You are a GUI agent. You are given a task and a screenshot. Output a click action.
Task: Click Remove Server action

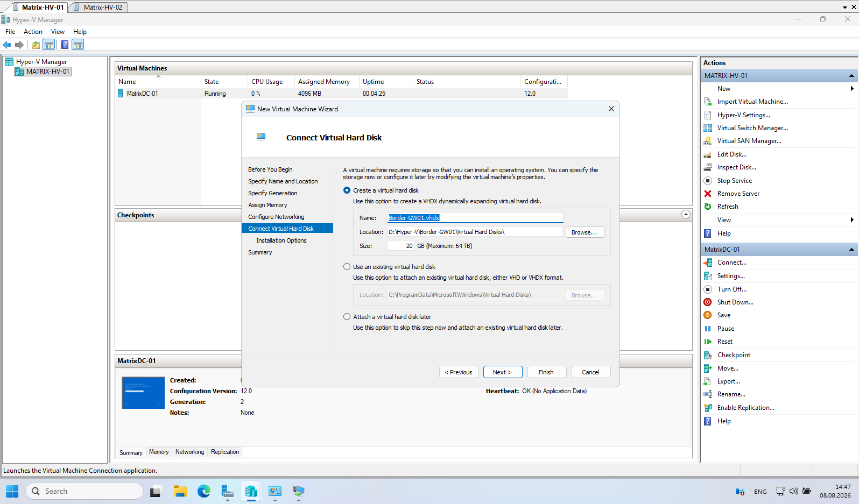pyautogui.click(x=738, y=194)
